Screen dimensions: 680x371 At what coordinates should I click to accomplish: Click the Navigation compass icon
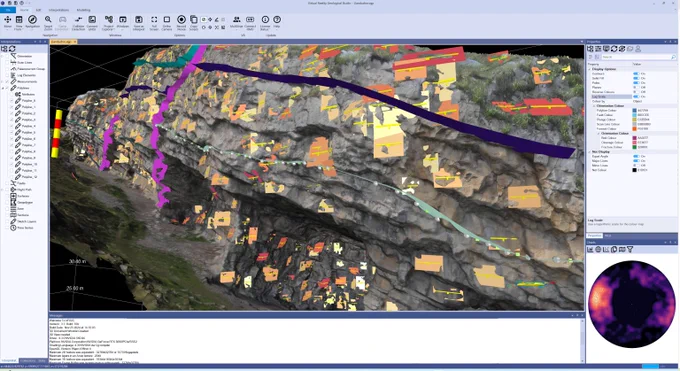(x=32, y=20)
